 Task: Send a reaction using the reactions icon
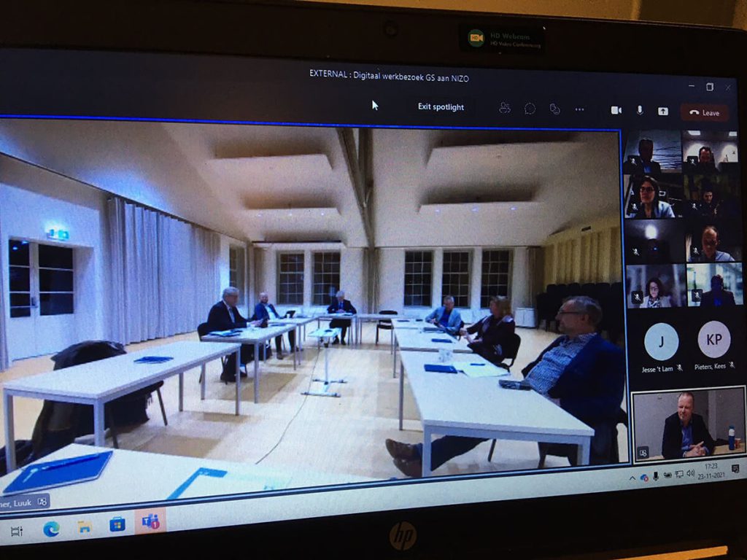click(554, 109)
